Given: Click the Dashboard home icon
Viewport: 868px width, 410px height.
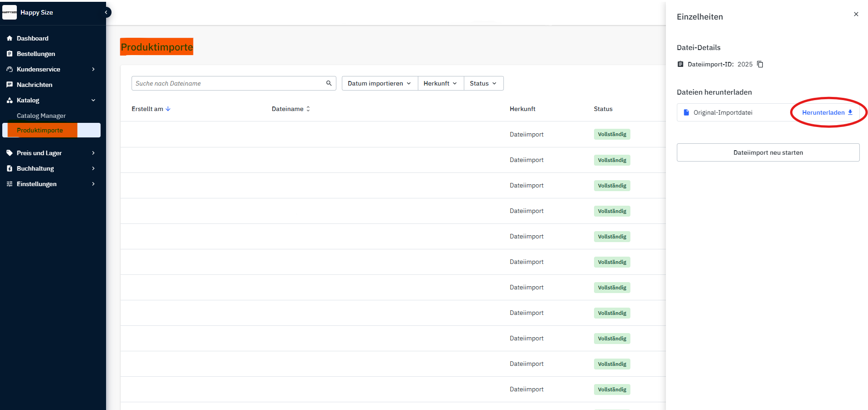Looking at the screenshot, I should click(10, 38).
